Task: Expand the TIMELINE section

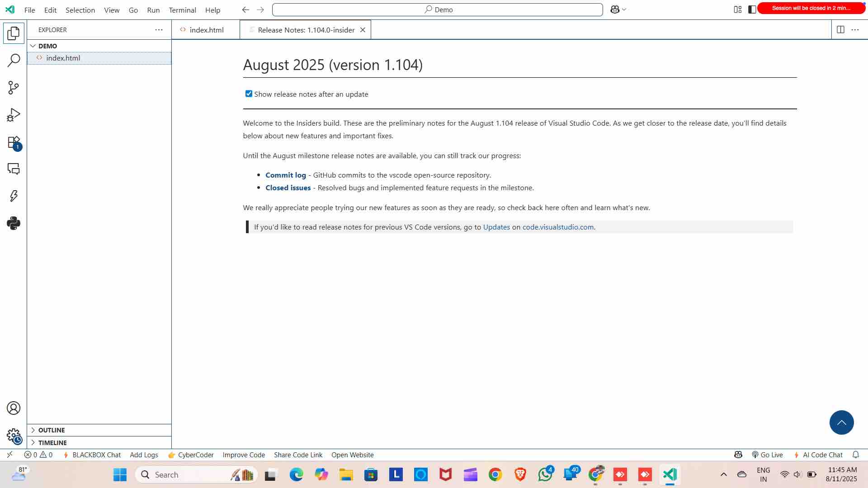Action: coord(52,442)
